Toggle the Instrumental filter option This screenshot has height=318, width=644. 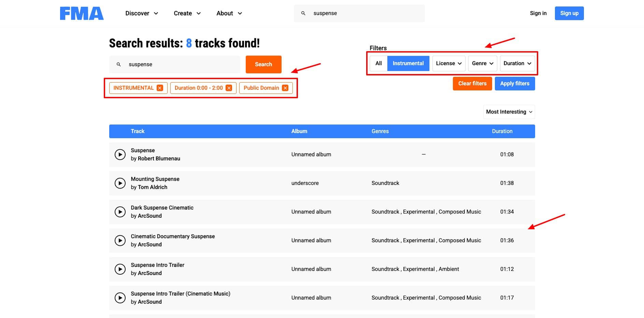[408, 63]
